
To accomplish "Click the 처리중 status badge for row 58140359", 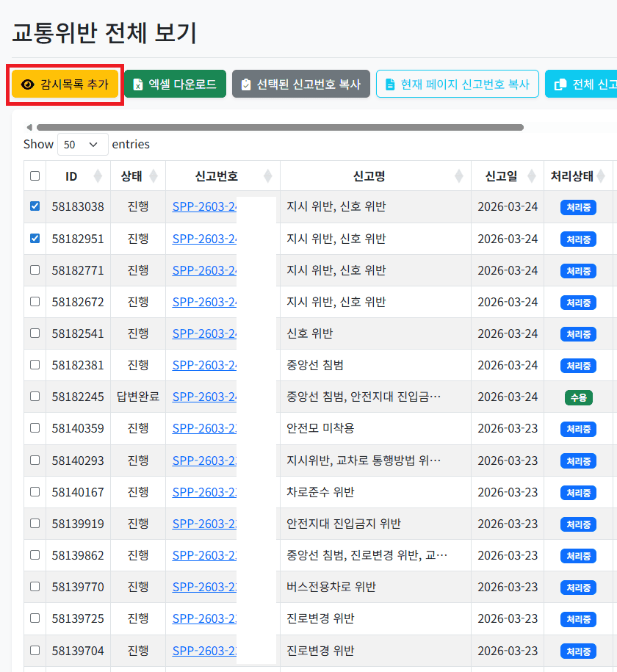I will coord(578,429).
